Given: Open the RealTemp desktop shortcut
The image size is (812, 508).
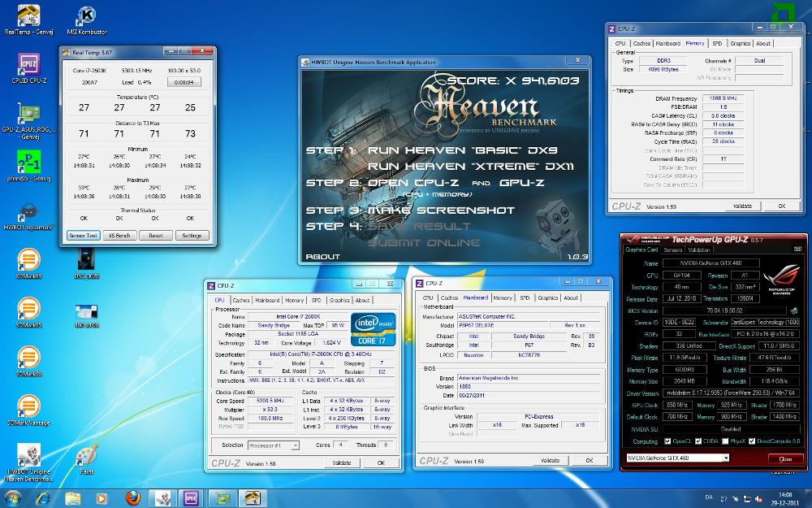Looking at the screenshot, I should tap(28, 20).
